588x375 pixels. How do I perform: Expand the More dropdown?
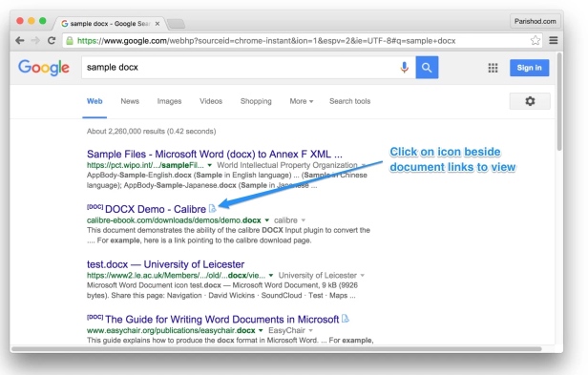tap(301, 101)
